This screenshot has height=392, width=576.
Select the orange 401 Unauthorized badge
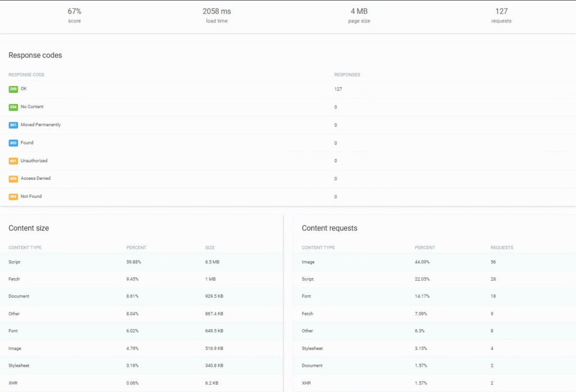[13, 161]
